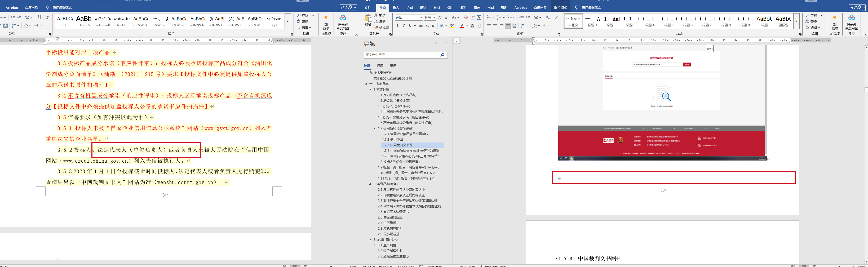Align paragraph to the right

pyautogui.click(x=501, y=26)
